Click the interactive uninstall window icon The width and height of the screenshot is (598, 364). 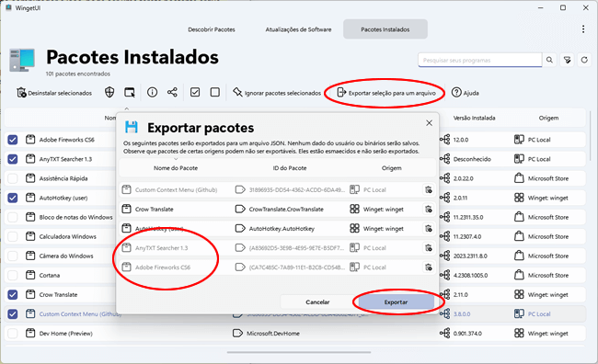tap(130, 92)
